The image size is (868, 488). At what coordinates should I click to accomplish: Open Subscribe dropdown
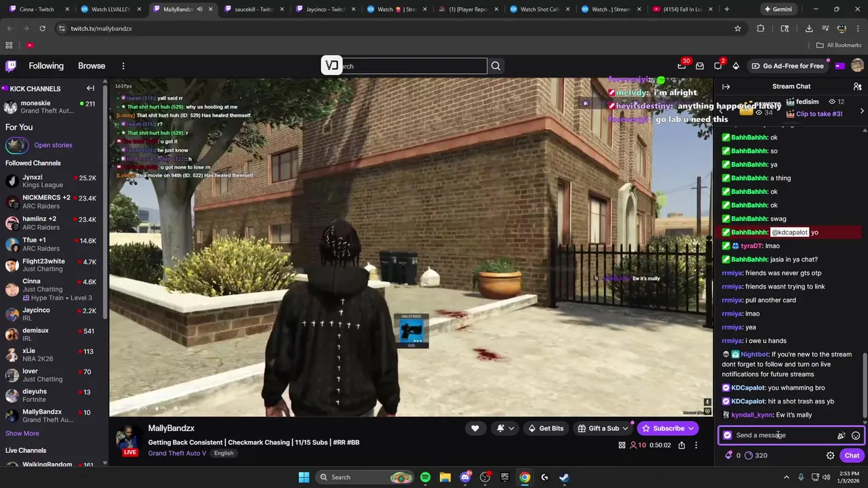690,428
